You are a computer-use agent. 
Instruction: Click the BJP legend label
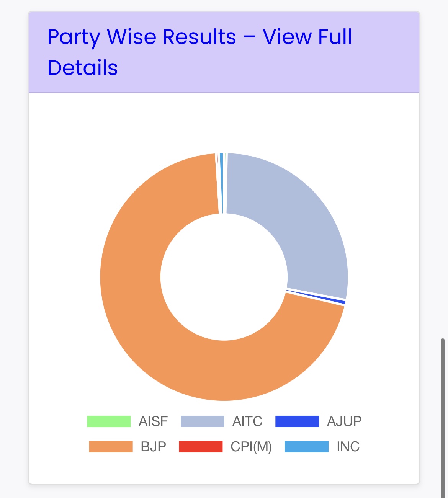coord(153,447)
